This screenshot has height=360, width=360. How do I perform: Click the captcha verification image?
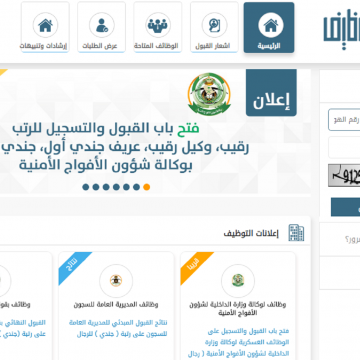344,175
